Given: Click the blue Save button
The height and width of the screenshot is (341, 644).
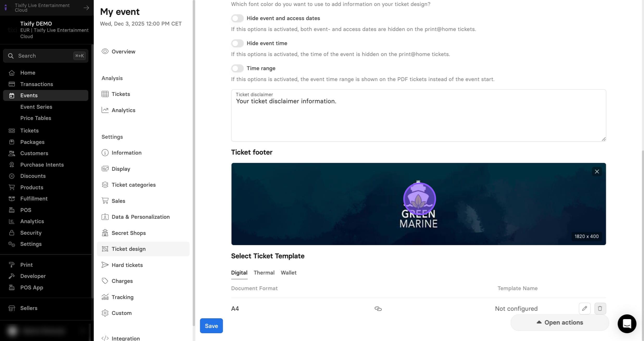Looking at the screenshot, I should pos(211,326).
